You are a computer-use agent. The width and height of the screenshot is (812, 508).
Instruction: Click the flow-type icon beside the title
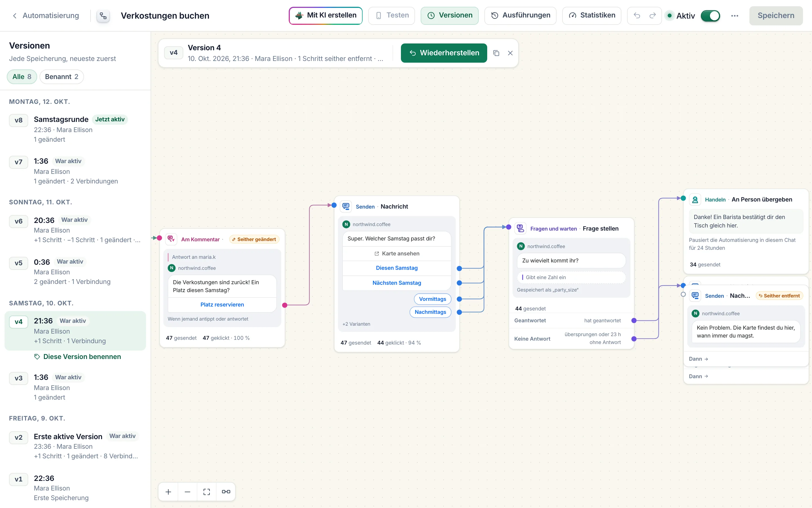[103, 16]
